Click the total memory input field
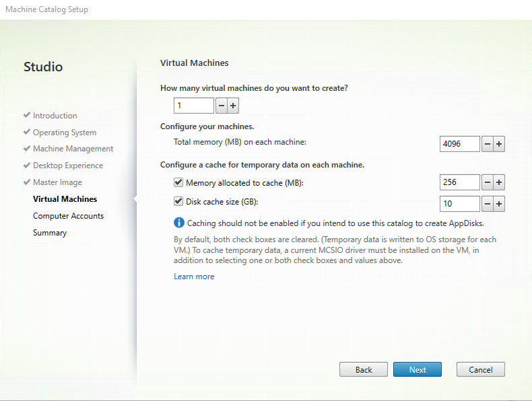The height and width of the screenshot is (401, 532). 459,144
